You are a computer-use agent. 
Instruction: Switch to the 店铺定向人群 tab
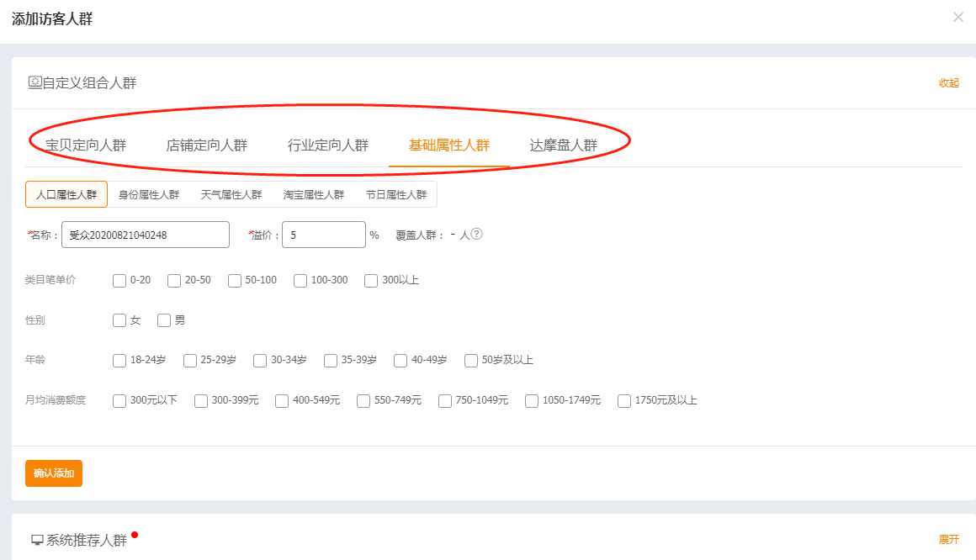click(207, 145)
